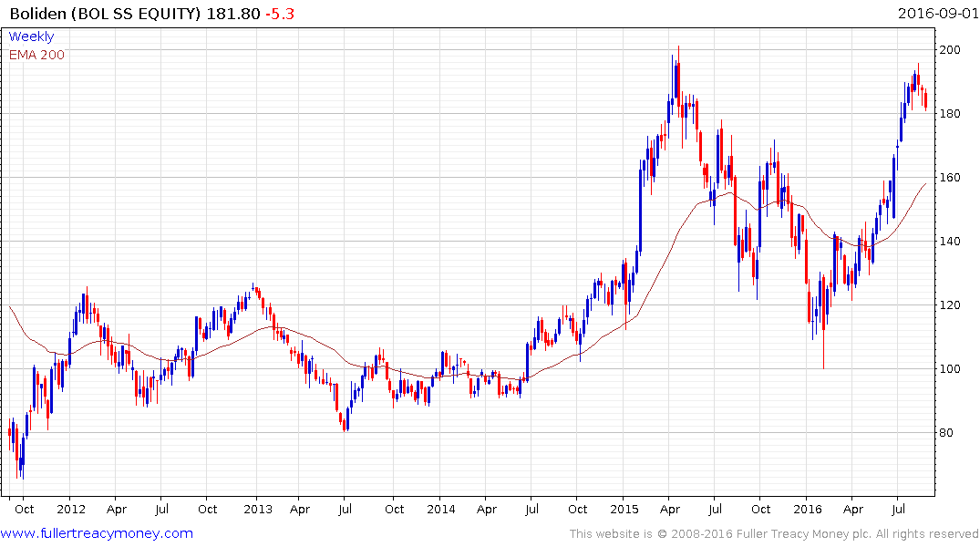Click the 2013 year label on time axis
The width and height of the screenshot is (980, 547).
[257, 509]
